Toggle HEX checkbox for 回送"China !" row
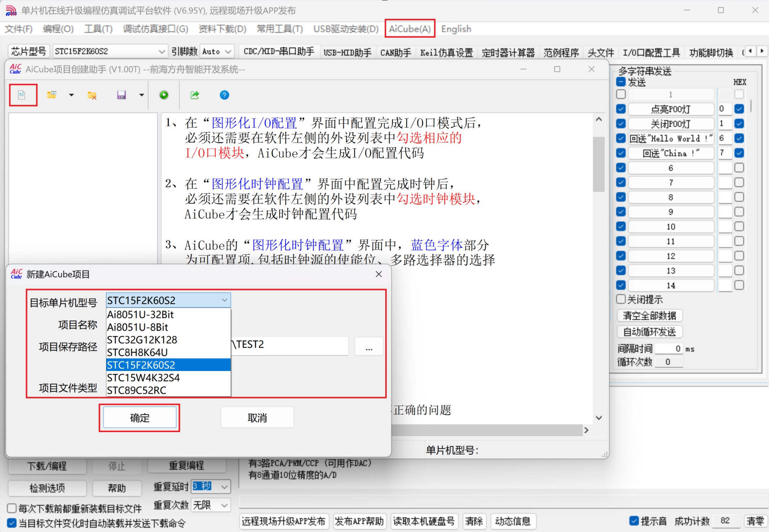769x532 pixels. pyautogui.click(x=739, y=153)
